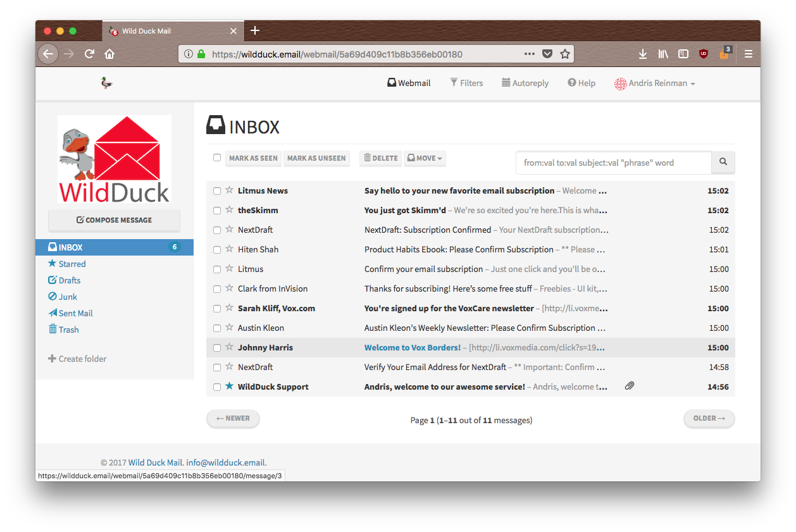Unstar the WildDuck Support message
This screenshot has height=532, width=796.
tap(230, 387)
